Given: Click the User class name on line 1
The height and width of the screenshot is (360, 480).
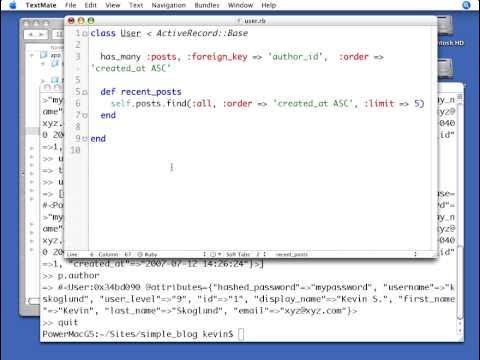Looking at the screenshot, I should [131, 33].
